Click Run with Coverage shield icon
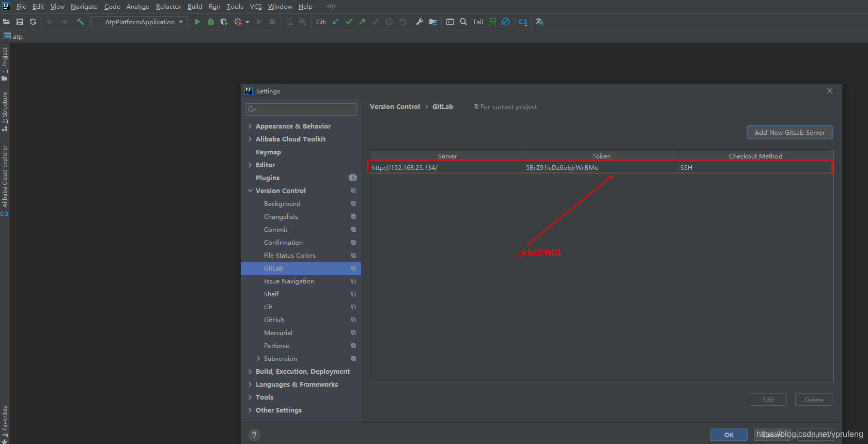Screen dimensions: 868x444 tap(224, 22)
